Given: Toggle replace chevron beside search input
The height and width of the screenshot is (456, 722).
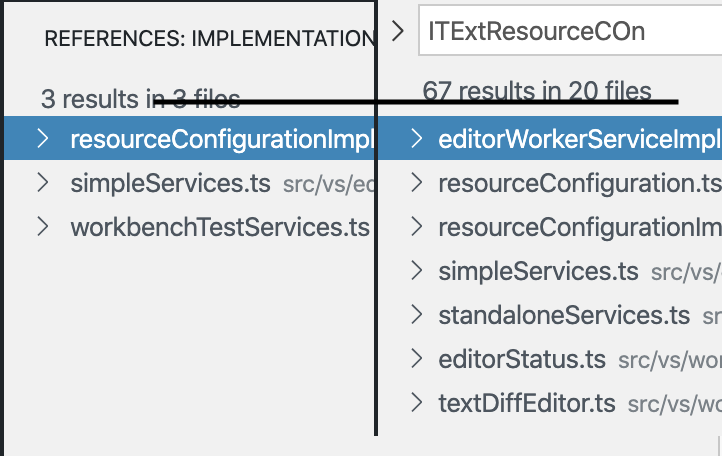Looking at the screenshot, I should [397, 31].
